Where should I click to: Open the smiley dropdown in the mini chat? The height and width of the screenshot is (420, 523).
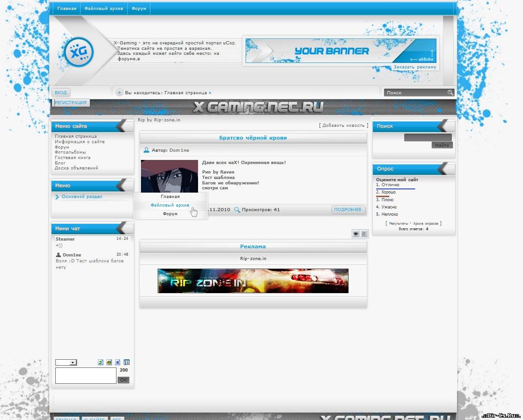66,362
